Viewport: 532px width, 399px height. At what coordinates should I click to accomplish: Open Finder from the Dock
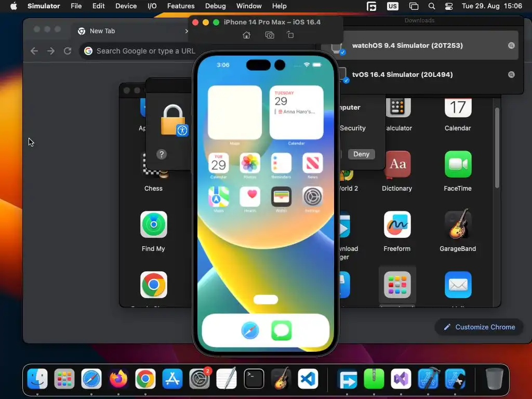tap(37, 378)
